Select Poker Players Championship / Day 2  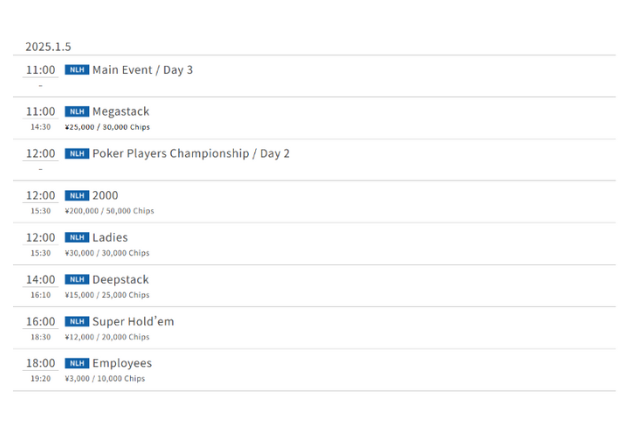coord(190,154)
